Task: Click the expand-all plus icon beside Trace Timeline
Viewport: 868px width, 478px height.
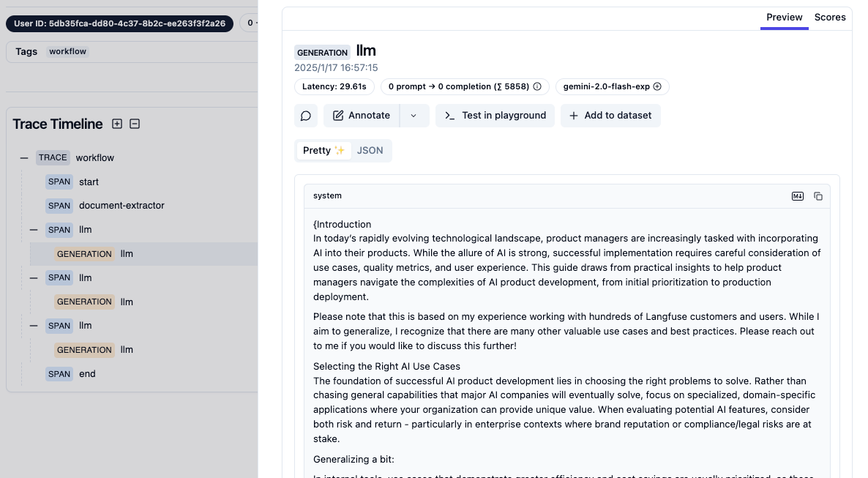Action: pyautogui.click(x=117, y=124)
